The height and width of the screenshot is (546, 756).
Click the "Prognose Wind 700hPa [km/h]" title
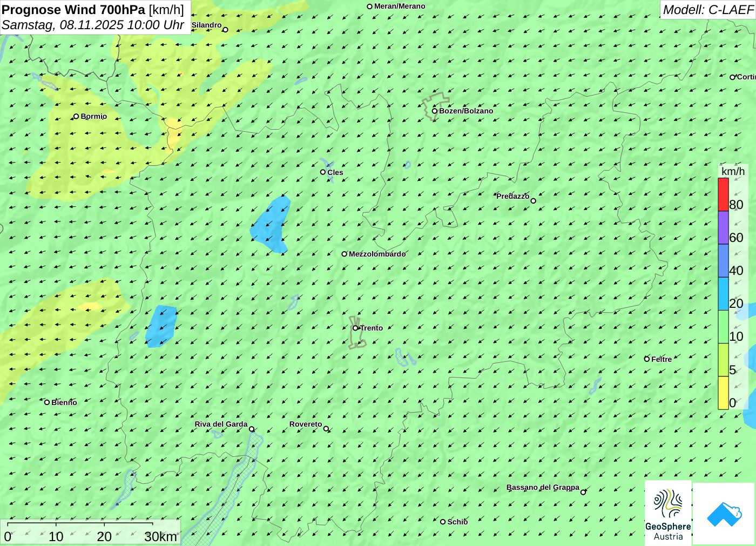click(x=93, y=10)
